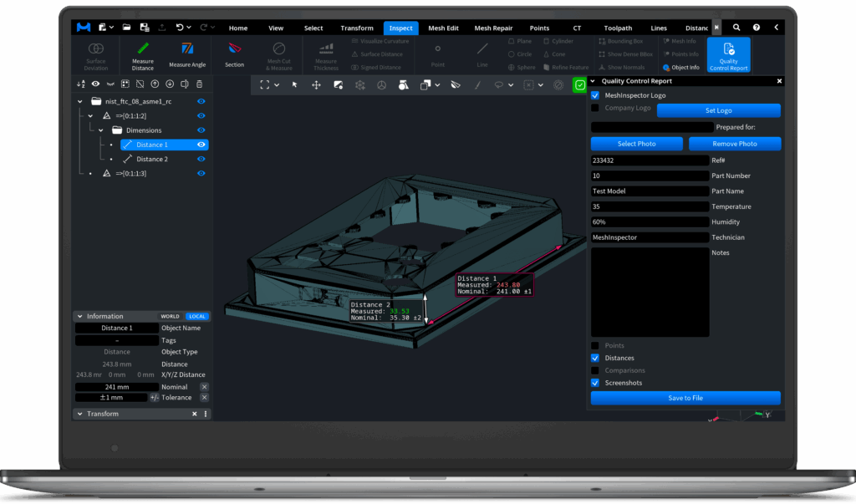
Task: Select the arrow pointer tool in viewport toolbar
Action: point(294,84)
